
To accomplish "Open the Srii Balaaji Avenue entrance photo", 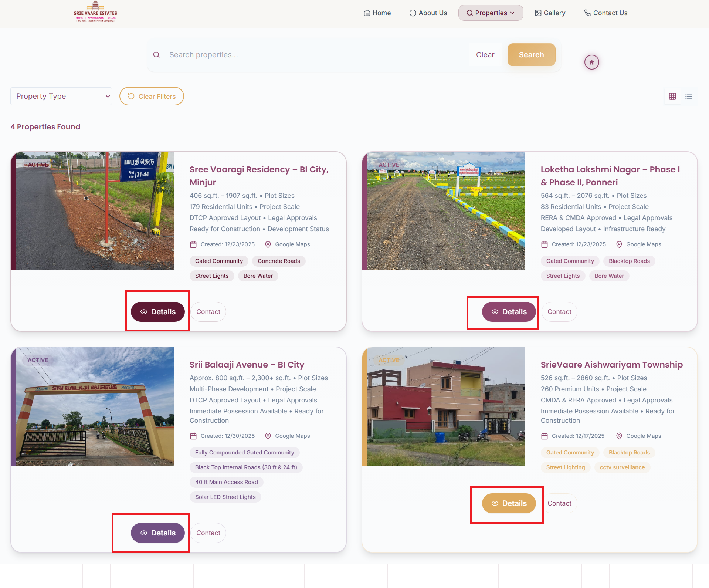I will click(x=95, y=406).
